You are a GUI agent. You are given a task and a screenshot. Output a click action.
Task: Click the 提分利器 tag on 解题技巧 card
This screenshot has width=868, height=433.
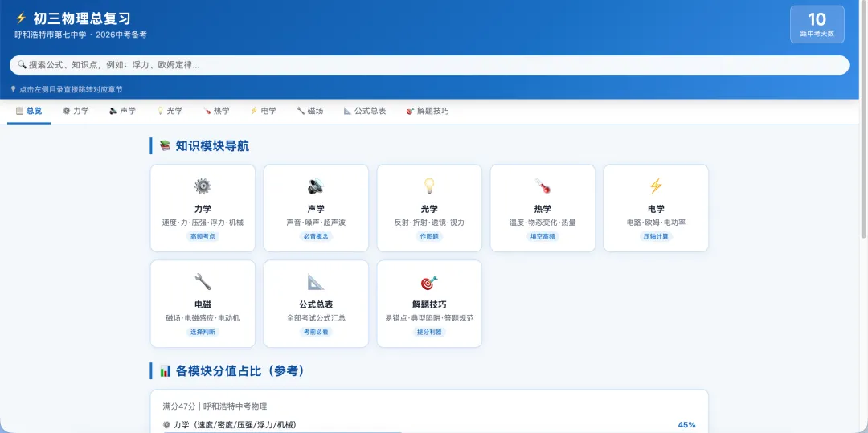click(x=429, y=332)
